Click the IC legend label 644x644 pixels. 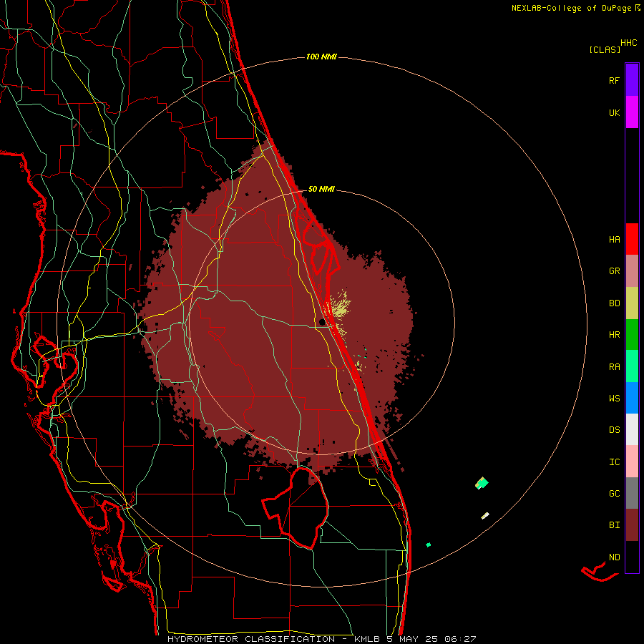point(614,462)
